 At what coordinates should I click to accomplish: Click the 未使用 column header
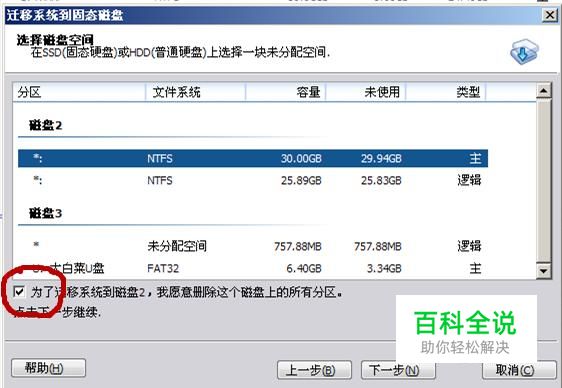coord(366,92)
